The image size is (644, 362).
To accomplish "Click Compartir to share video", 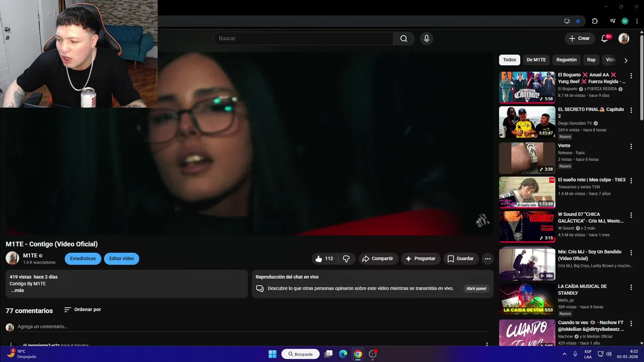I will point(377,258).
